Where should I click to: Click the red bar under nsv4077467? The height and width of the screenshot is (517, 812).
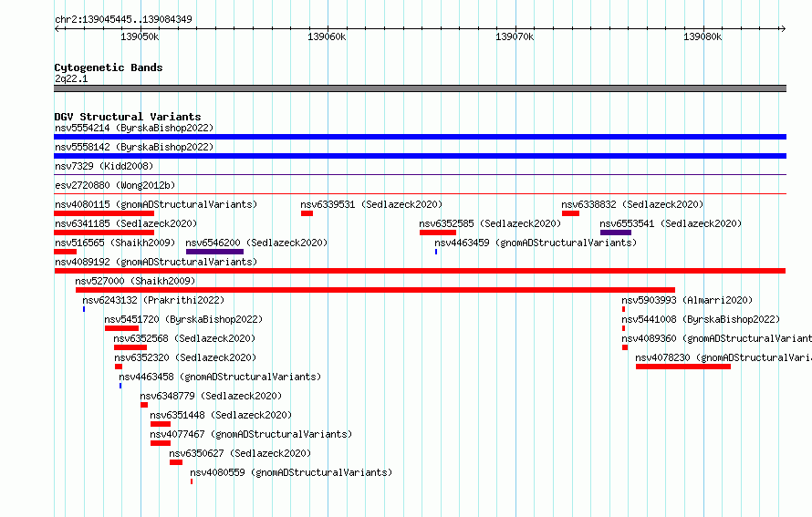click(161, 443)
